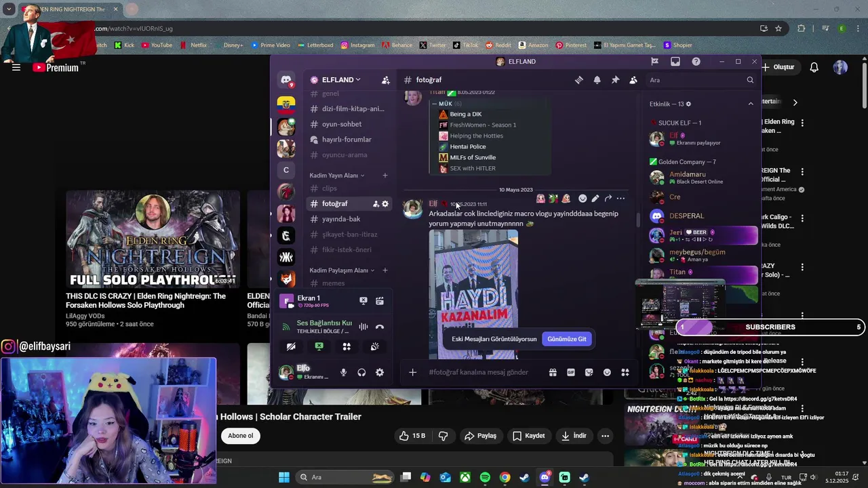868x488 pixels.
Task: Open more options on Elf's message
Action: (620, 199)
